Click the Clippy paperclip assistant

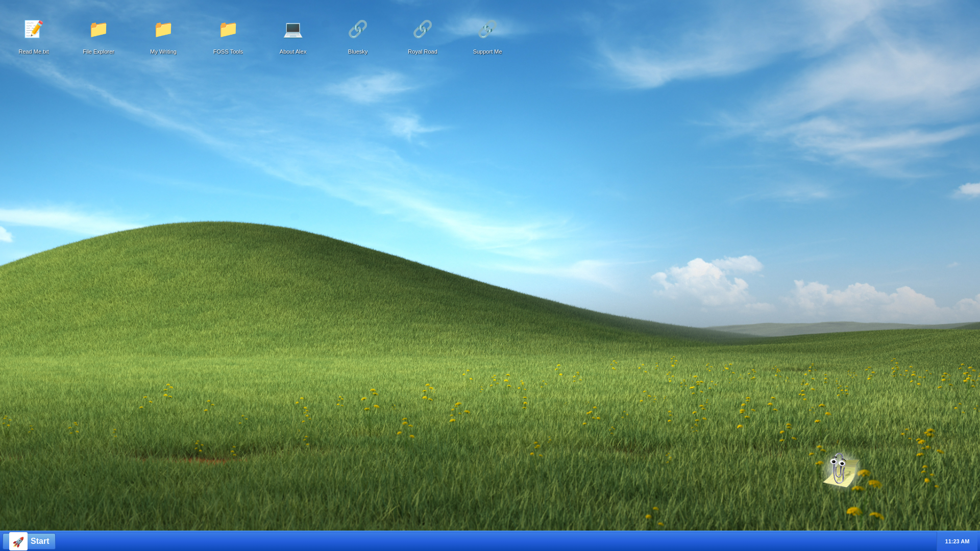point(840,469)
